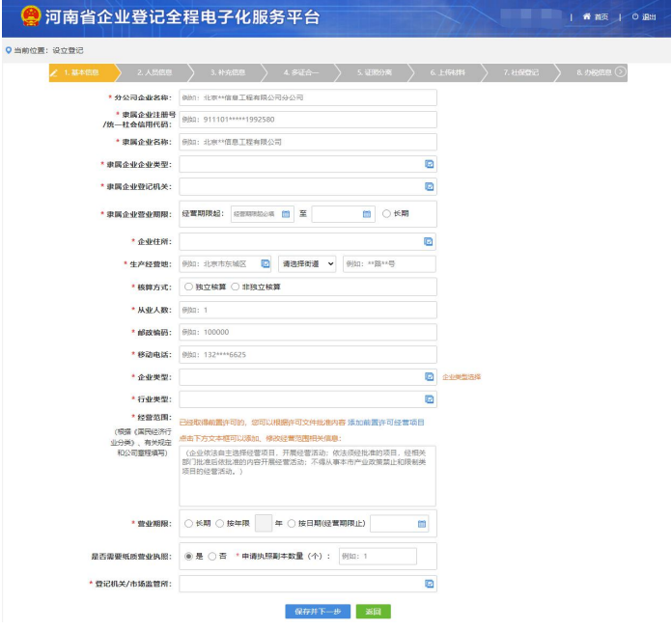This screenshot has height=630, width=672.
Task: Open calendar icon in 营业期限 date field
Action: click(422, 524)
